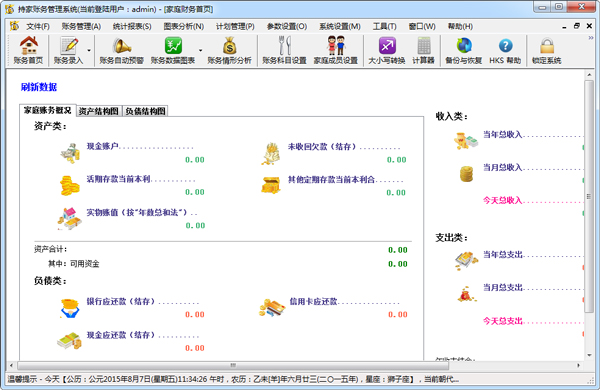Open HKS 帮助 help icon
This screenshot has height=390, width=600.
tap(505, 50)
